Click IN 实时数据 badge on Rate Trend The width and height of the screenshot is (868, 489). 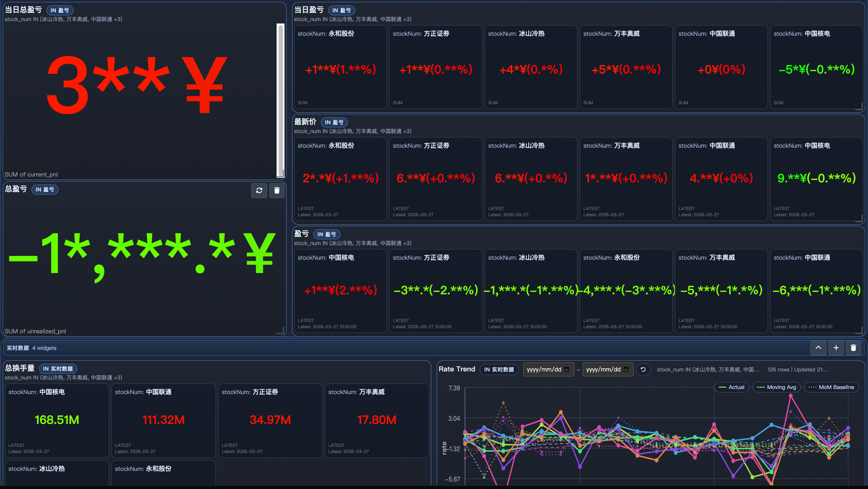tap(499, 369)
